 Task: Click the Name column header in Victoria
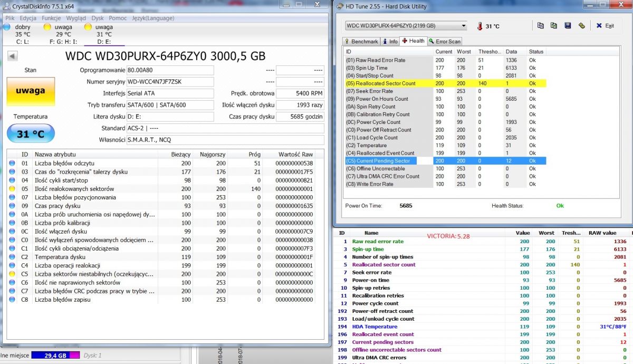click(x=372, y=233)
